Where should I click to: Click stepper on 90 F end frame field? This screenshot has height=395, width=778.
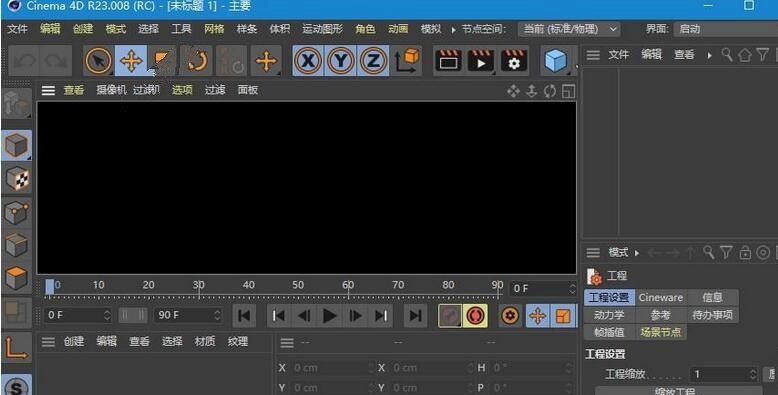coord(217,315)
